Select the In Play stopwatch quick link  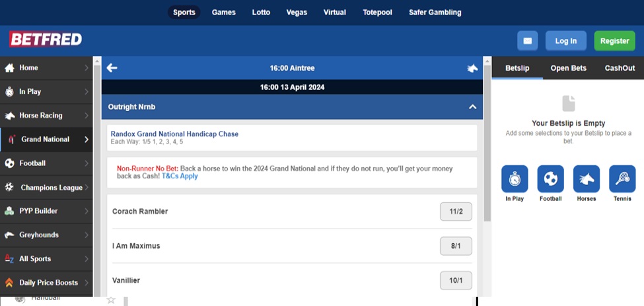[x=515, y=178]
